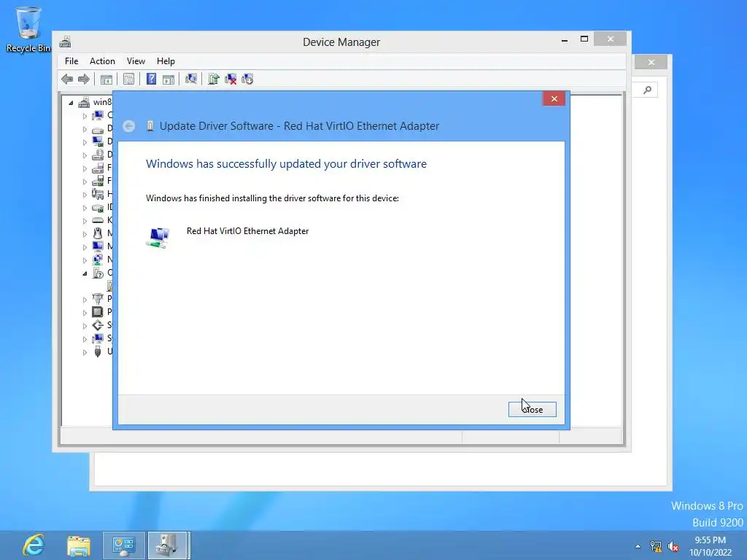The height and width of the screenshot is (560, 747).
Task: Expand the Disk drives category arrow
Action: tap(85, 129)
